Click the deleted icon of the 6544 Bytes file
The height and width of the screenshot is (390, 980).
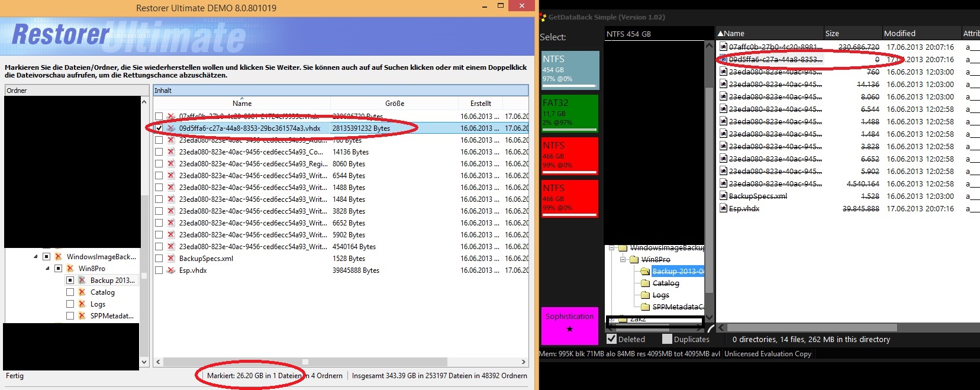(x=171, y=176)
